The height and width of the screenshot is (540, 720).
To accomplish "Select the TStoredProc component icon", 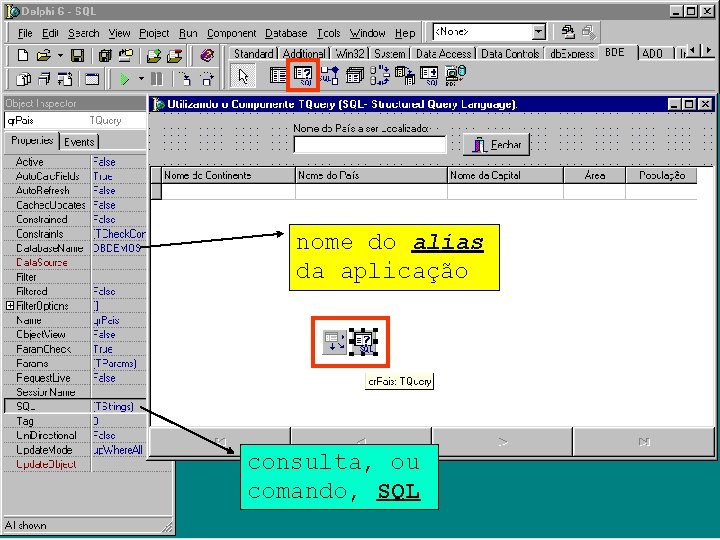I will tap(329, 76).
